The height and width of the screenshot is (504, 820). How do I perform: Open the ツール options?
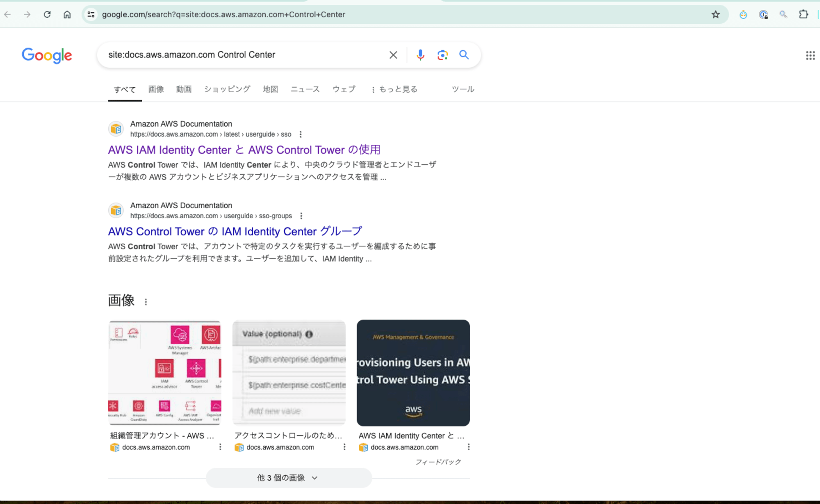[x=463, y=89]
